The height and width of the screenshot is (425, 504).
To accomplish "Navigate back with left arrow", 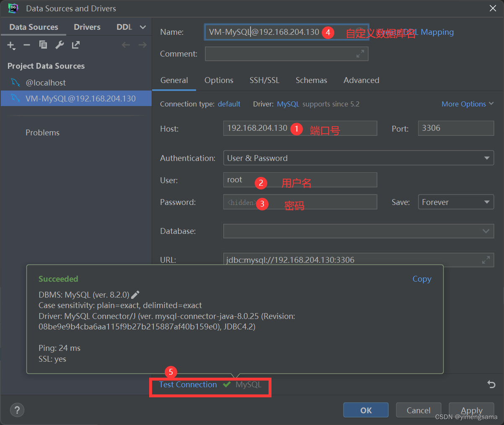I will (126, 45).
